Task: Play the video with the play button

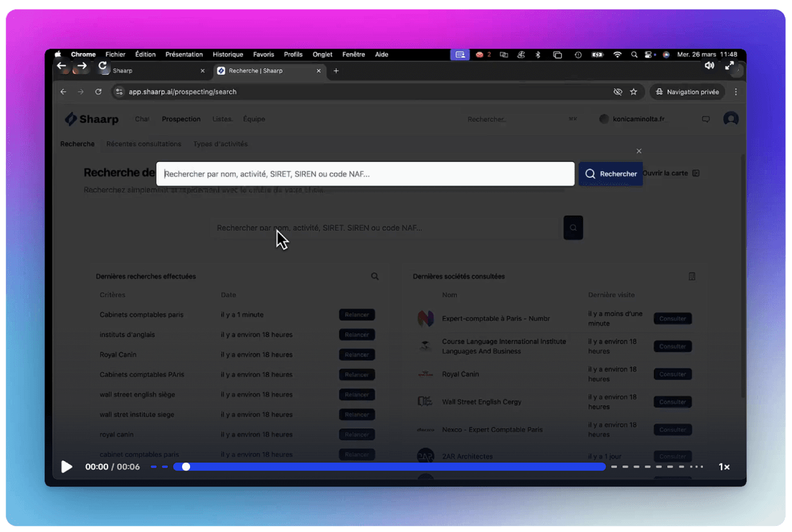Action: (x=67, y=467)
